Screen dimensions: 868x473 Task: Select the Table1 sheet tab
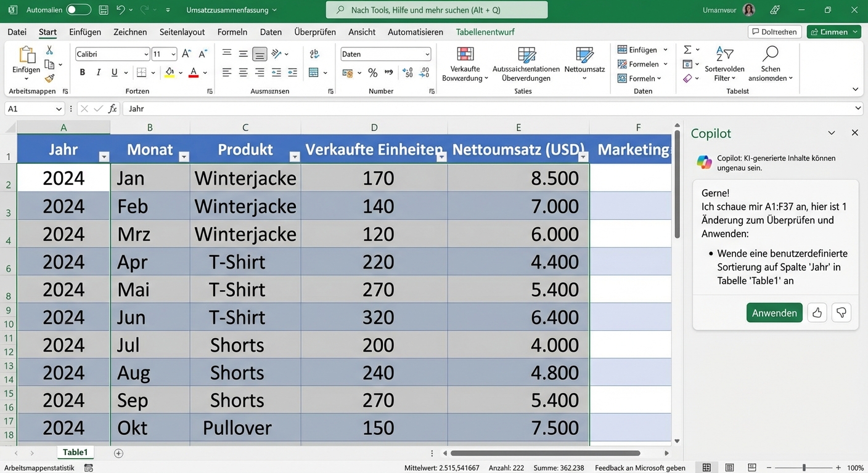point(75,452)
